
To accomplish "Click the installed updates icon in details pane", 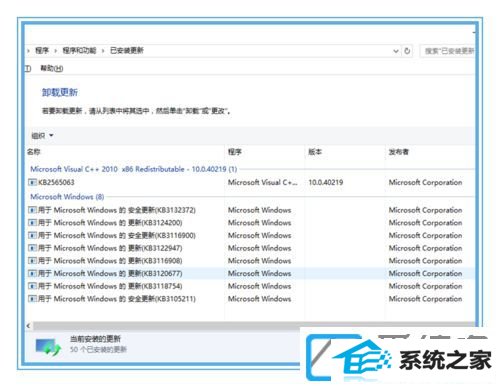I will (48, 346).
